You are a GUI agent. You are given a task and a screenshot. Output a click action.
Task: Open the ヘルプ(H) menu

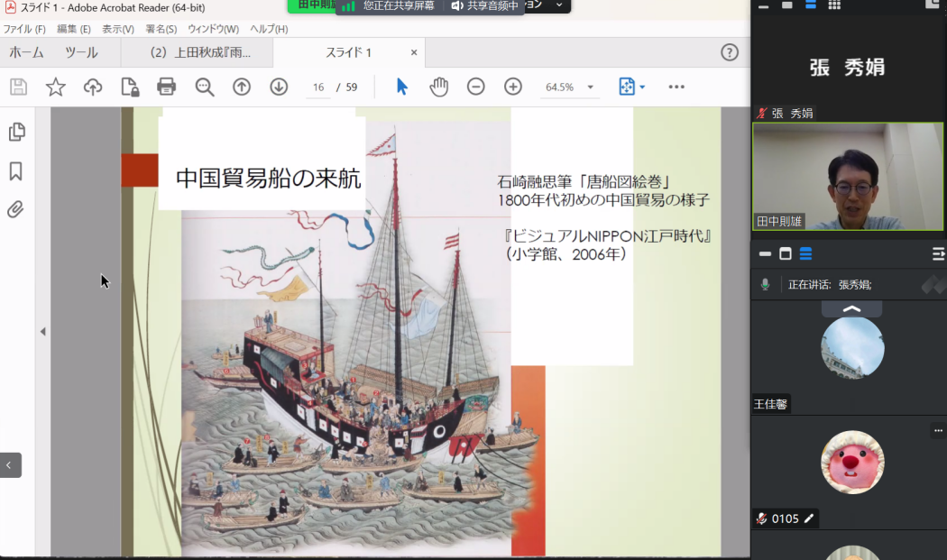269,29
